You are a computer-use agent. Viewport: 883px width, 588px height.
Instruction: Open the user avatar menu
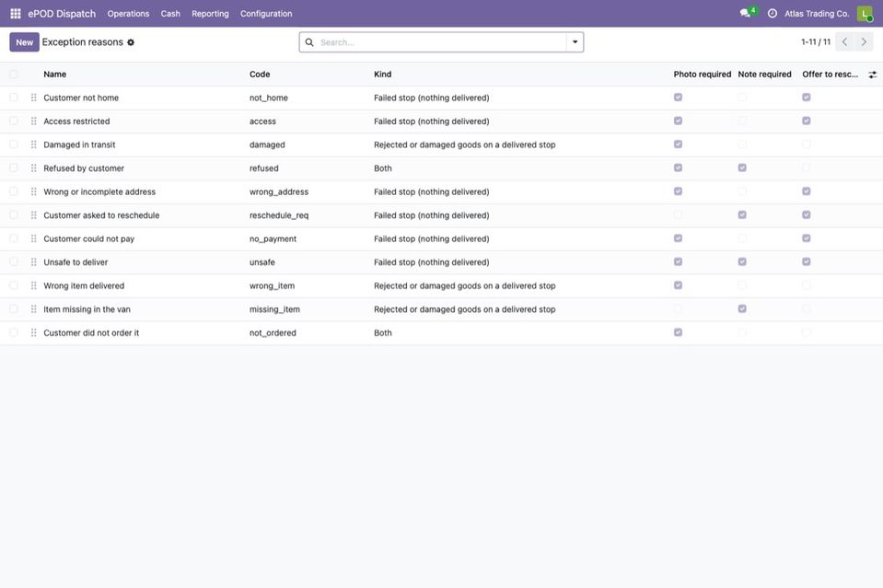tap(865, 14)
